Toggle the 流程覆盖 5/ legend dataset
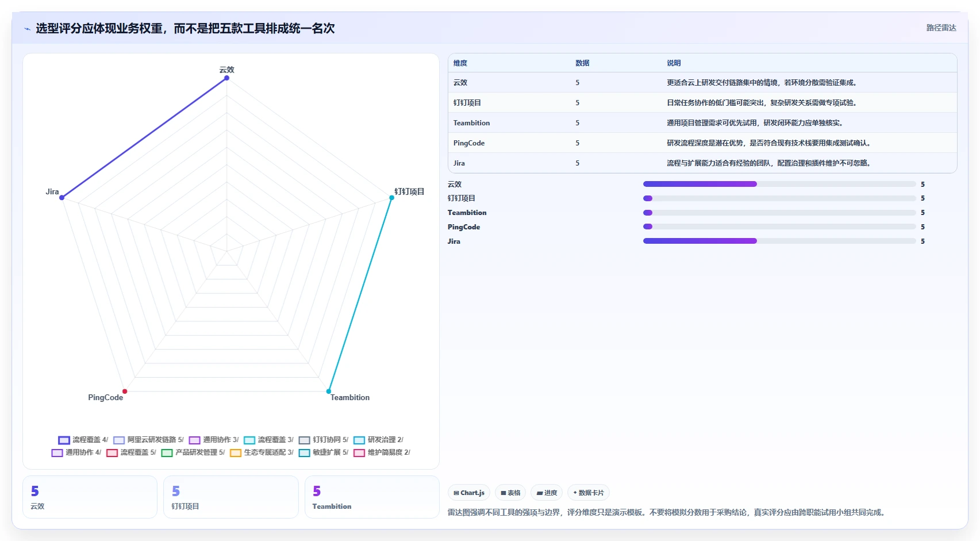 click(x=131, y=452)
